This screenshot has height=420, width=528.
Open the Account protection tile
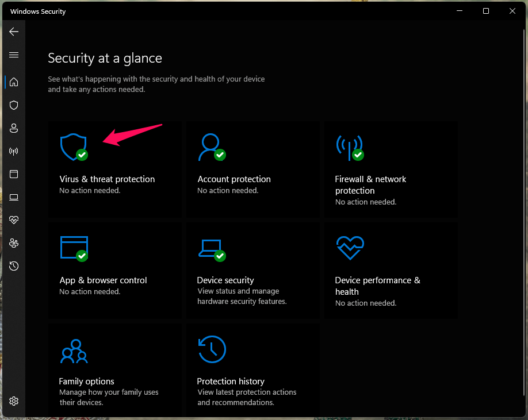click(252, 169)
